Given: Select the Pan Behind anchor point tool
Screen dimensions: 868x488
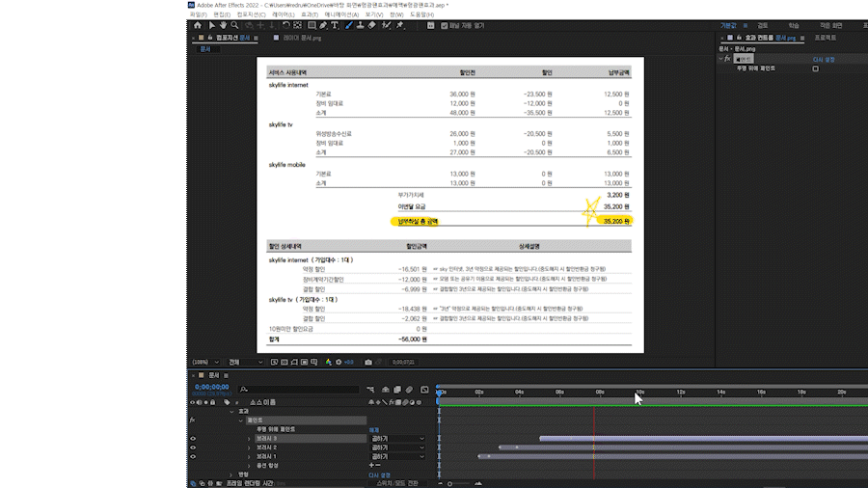Looking at the screenshot, I should point(298,25).
